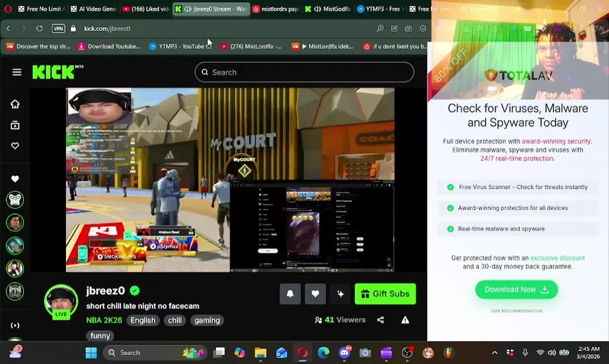Open Discord from taskbar
The height and width of the screenshot is (364, 609).
[x=344, y=353]
